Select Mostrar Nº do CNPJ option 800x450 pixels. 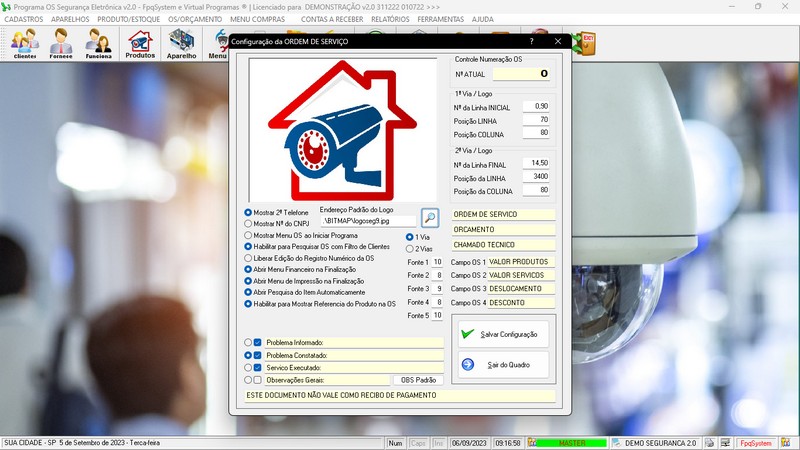248,223
